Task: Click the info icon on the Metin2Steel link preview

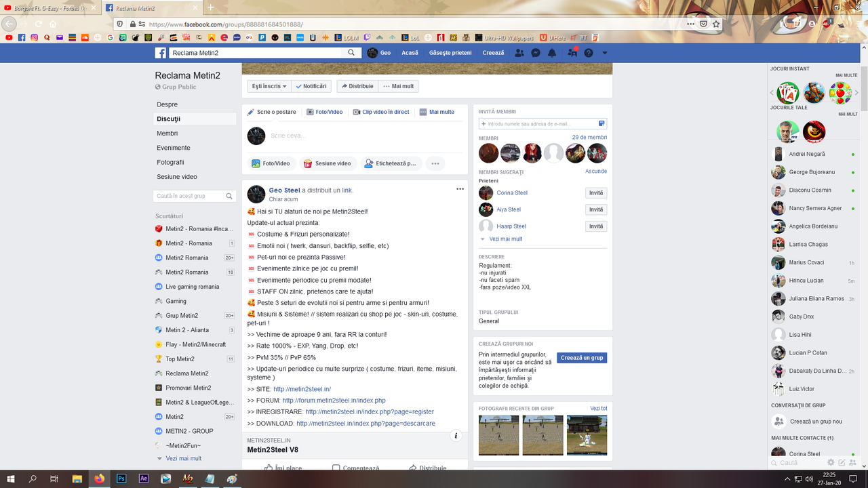Action: pos(456,436)
